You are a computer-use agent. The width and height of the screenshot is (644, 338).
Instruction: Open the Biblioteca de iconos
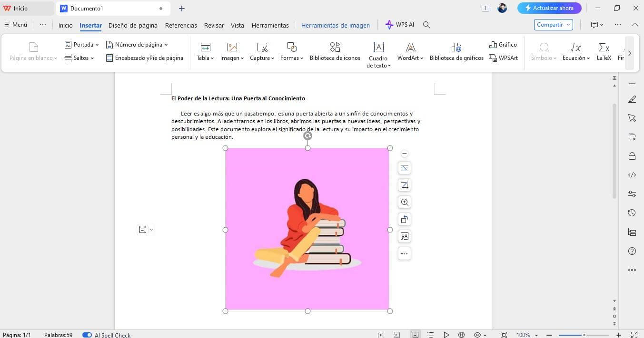pos(335,51)
